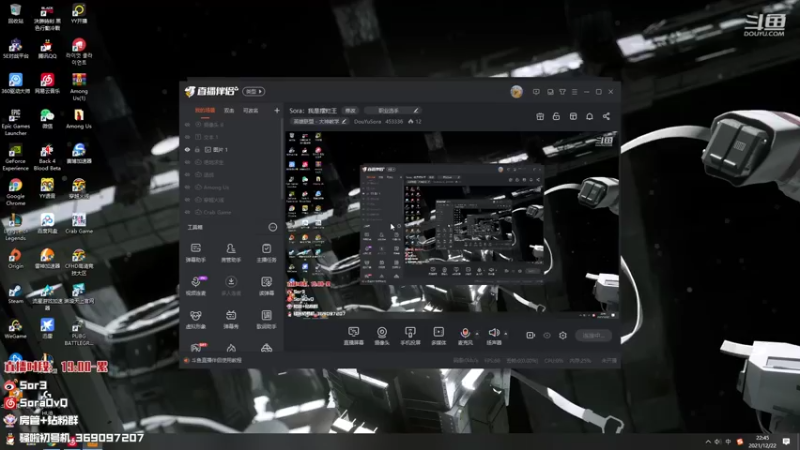Open the speaker volume arrow
The image size is (800, 450).
[x=506, y=334]
